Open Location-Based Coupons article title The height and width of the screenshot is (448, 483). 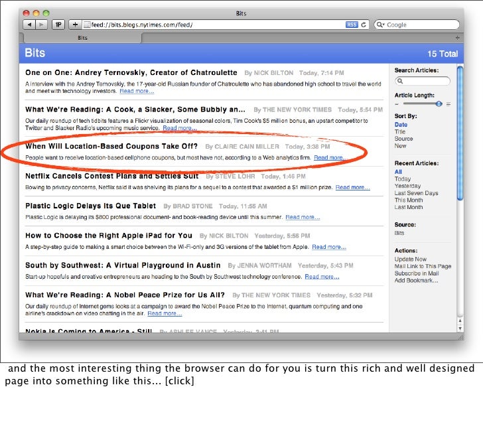point(111,147)
